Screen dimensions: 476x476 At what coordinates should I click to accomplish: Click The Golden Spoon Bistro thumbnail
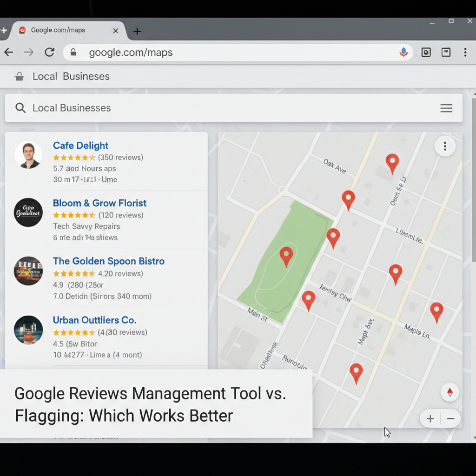point(28,271)
